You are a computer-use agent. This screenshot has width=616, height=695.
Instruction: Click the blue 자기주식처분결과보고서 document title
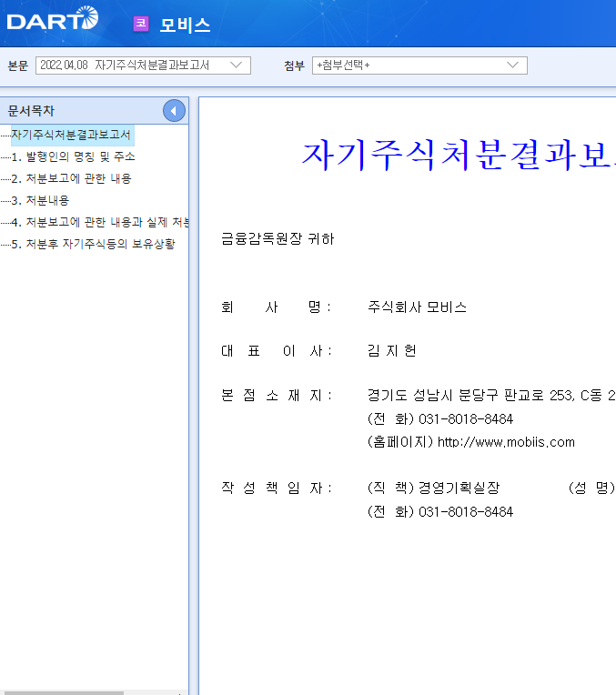tap(459, 156)
